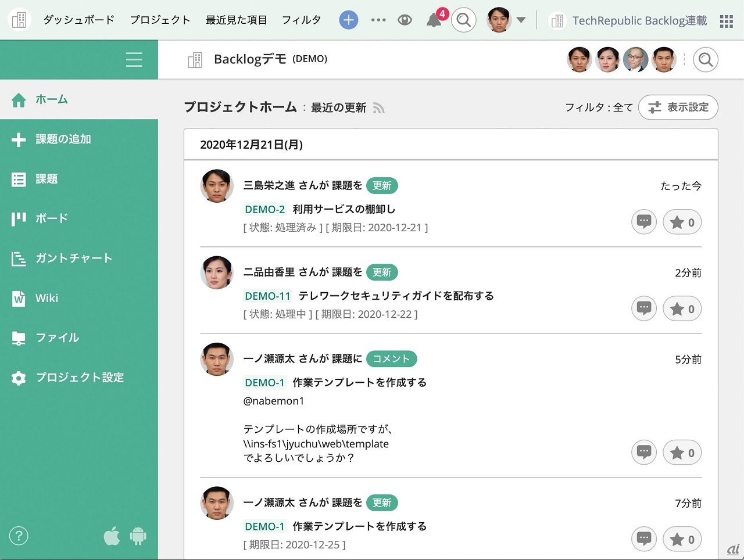
Task: Click the Android app download icon
Action: coord(138,536)
